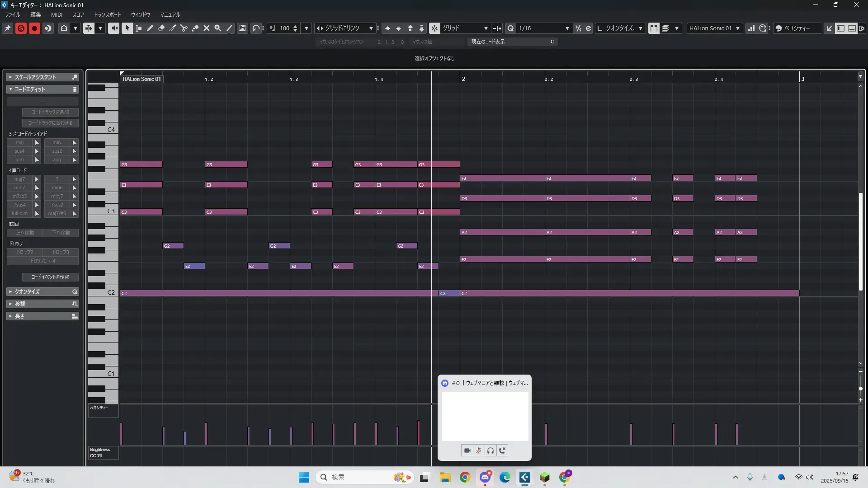Open the トランスポート menu
Image resolution: width=868 pixels, height=488 pixels.
pyautogui.click(x=107, y=14)
